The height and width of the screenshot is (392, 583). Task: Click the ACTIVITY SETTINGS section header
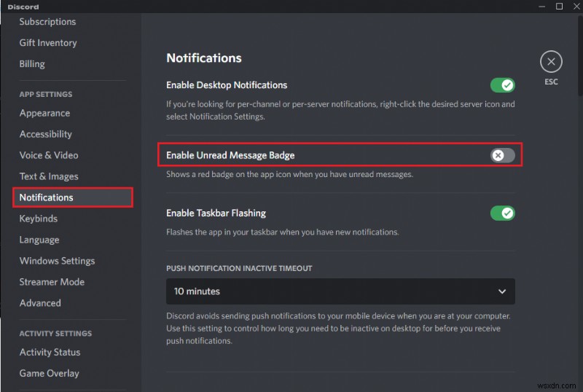pos(55,333)
